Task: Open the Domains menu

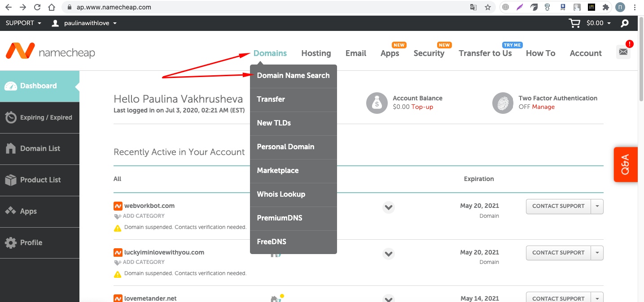Action: 270,53
